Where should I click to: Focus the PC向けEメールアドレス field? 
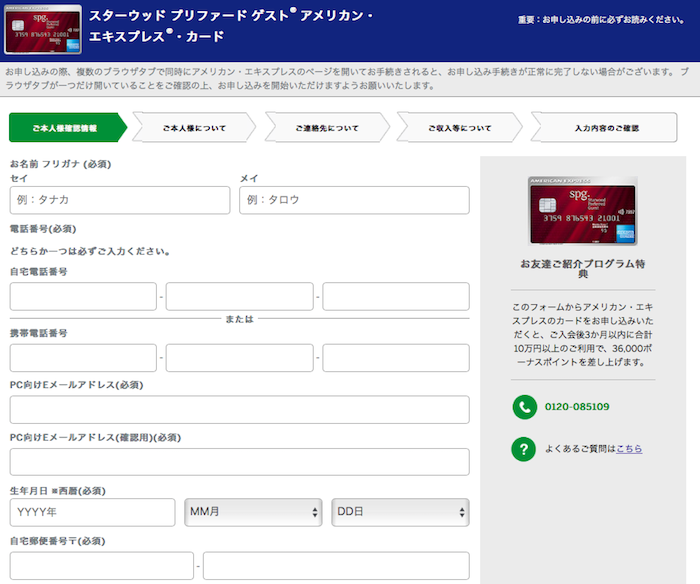[239, 409]
